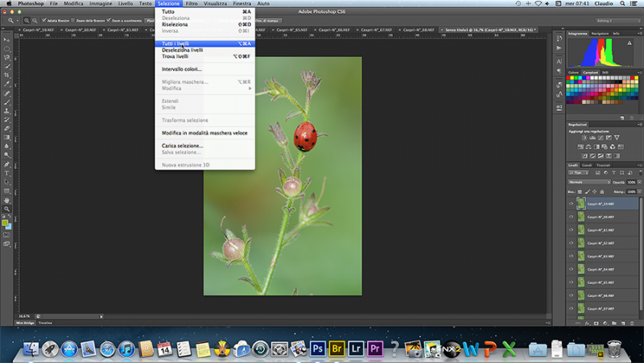
Task: Open Photoshop from the macOS Dock
Action: coord(317,349)
